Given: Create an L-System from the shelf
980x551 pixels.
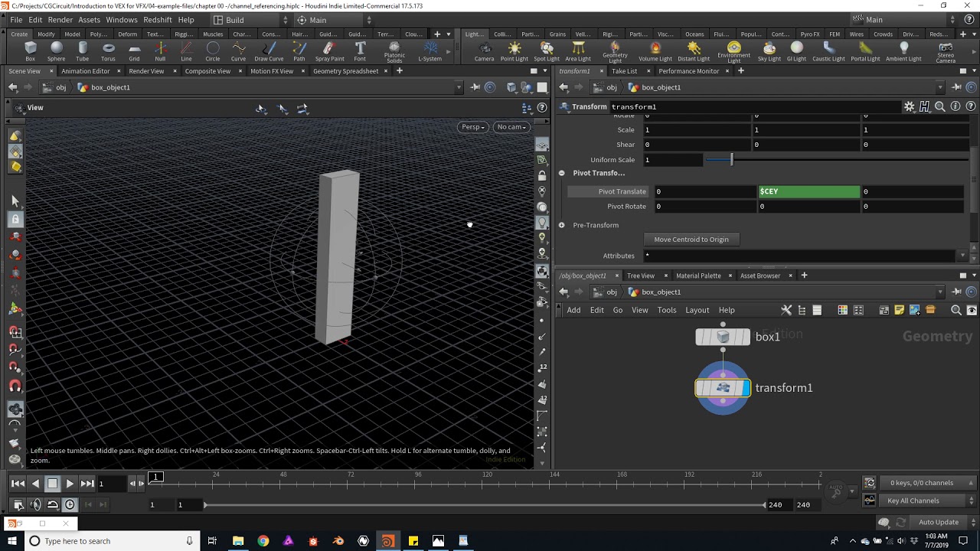Looking at the screenshot, I should (430, 51).
